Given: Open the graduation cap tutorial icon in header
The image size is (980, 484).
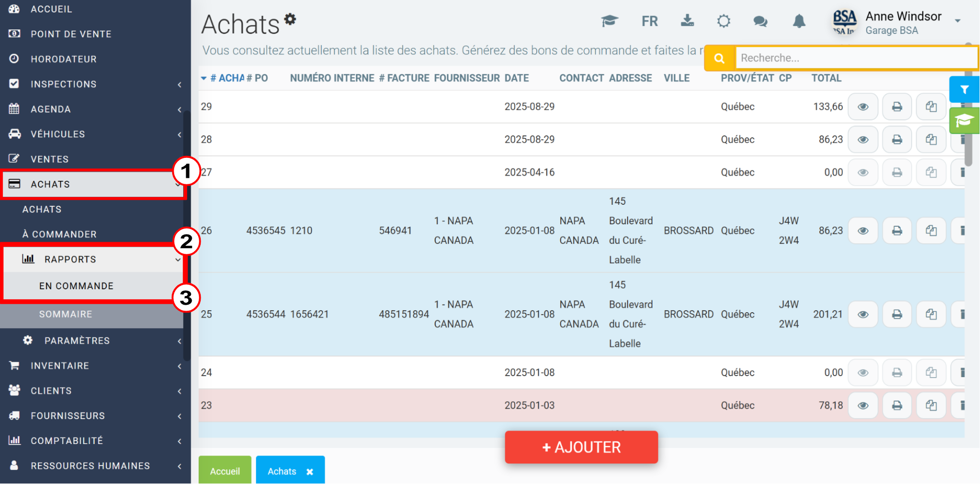Looking at the screenshot, I should [610, 21].
